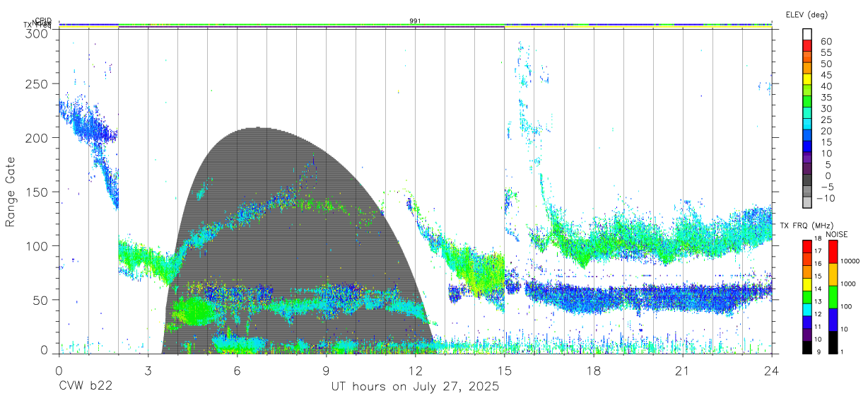Click the yellow 40–45 swatch in ELEV legend
This screenshot has height=401, width=868.
(x=807, y=80)
